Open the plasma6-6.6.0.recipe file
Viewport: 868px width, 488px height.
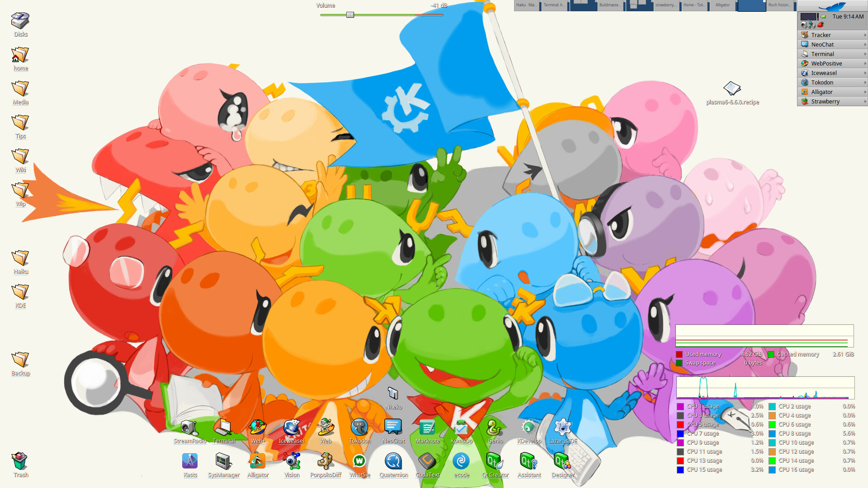point(732,89)
